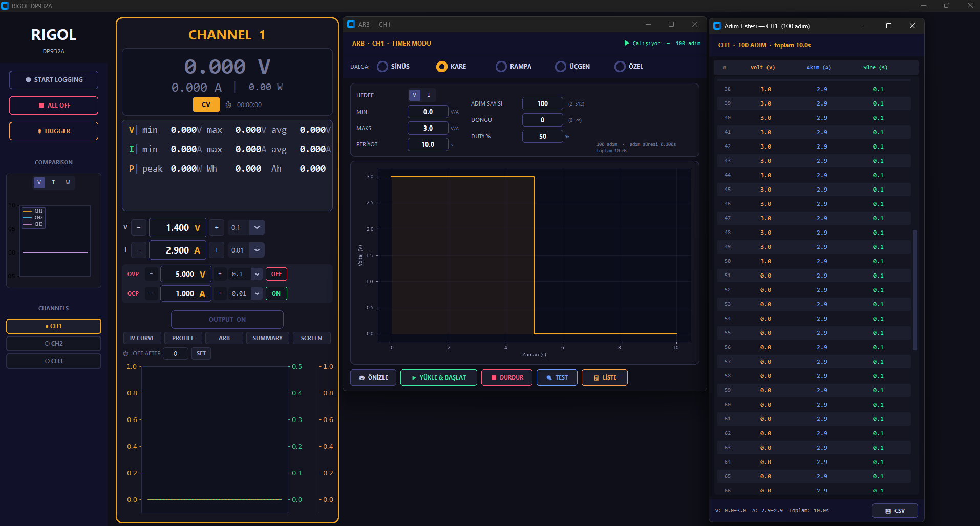The width and height of the screenshot is (980, 526).
Task: Open the voltage step size dropdown
Action: pyautogui.click(x=257, y=228)
